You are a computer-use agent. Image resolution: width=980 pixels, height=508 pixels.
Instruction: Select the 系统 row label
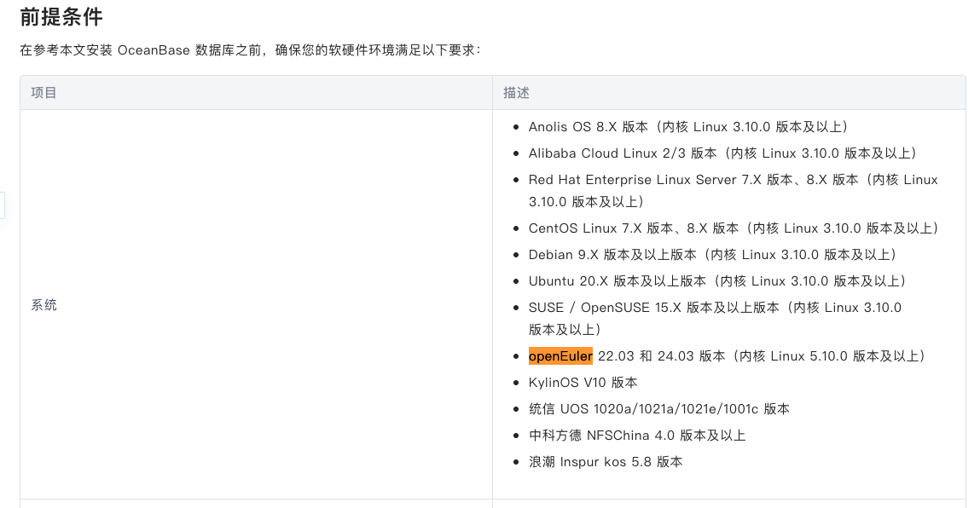[43, 305]
